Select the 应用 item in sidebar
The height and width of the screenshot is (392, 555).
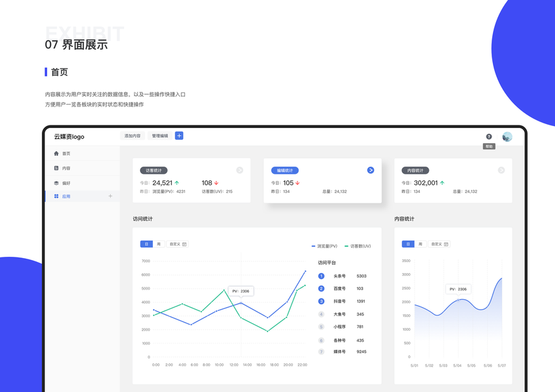click(82, 197)
